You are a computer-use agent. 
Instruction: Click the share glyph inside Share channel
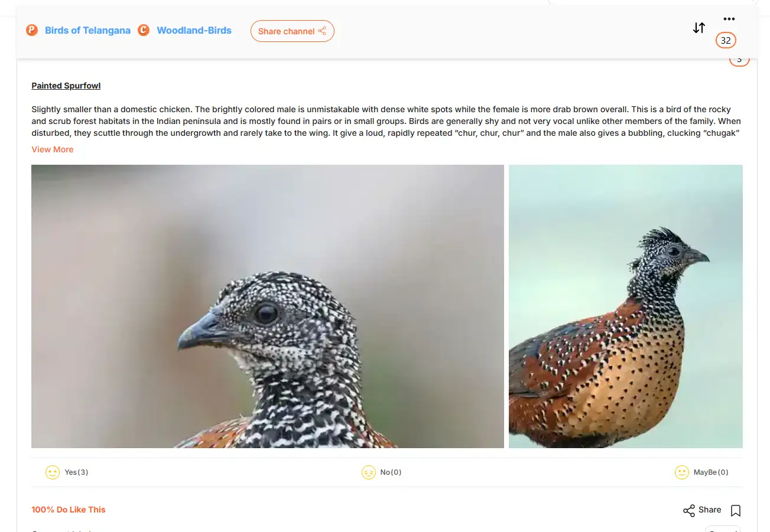[x=322, y=31]
